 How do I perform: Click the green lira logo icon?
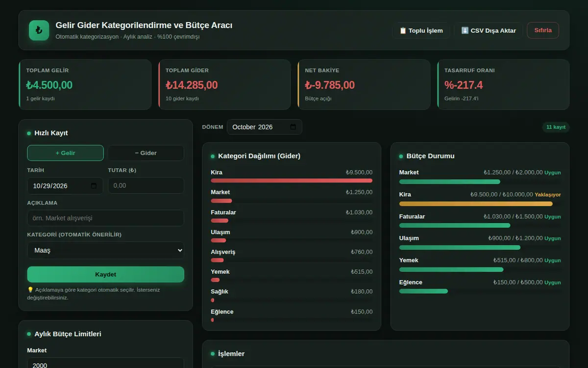coord(39,30)
